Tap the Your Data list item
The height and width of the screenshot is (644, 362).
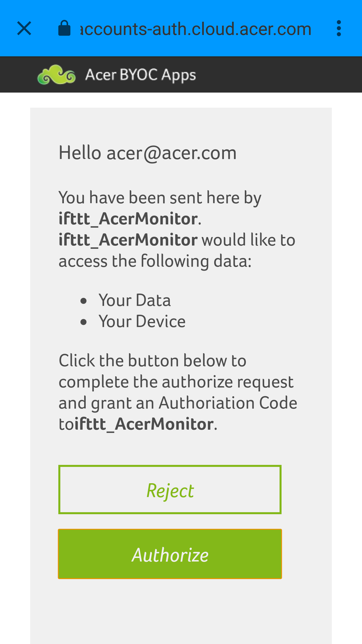(x=135, y=300)
